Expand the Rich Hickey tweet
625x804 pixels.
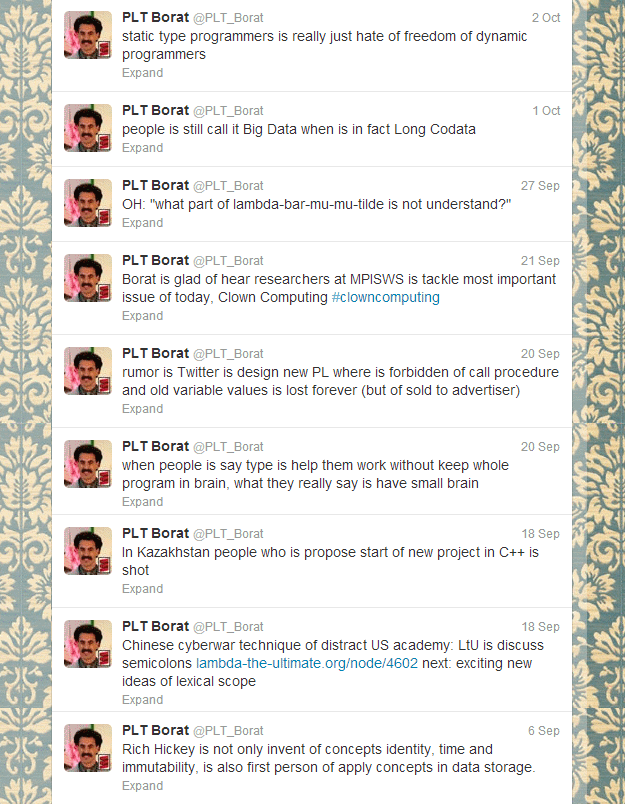(x=143, y=786)
